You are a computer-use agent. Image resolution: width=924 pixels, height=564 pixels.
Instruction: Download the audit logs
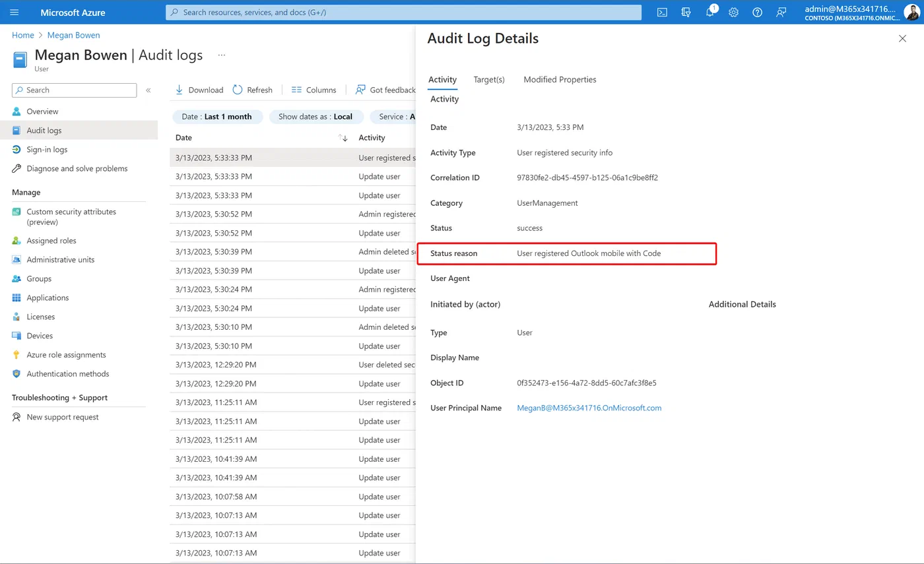point(199,90)
